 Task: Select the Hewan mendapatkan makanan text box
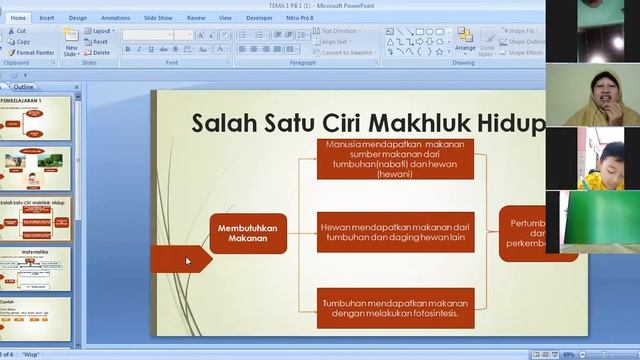(x=396, y=232)
